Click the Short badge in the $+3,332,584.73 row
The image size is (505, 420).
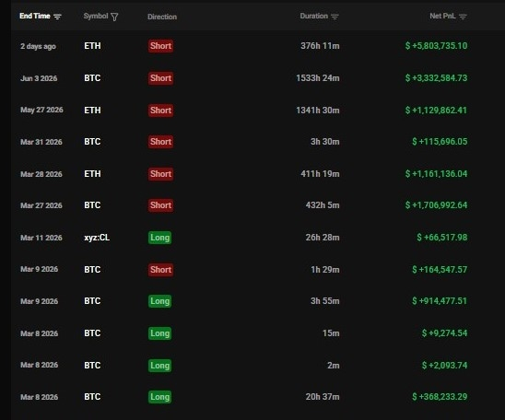coord(160,78)
